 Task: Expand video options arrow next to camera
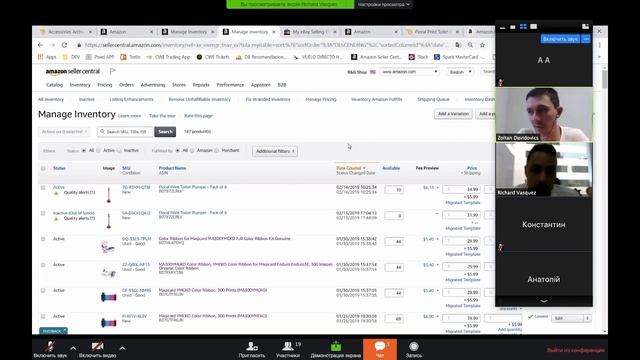point(122,348)
